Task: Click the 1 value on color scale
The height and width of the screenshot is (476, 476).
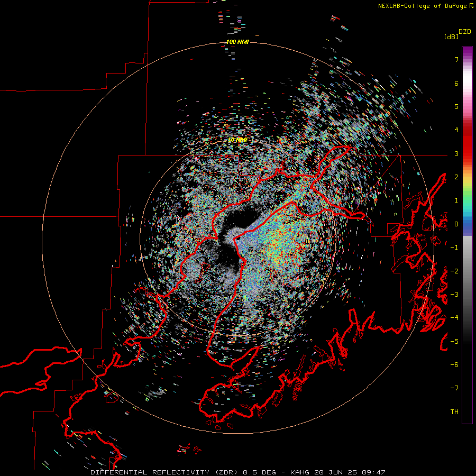Action: point(456,200)
